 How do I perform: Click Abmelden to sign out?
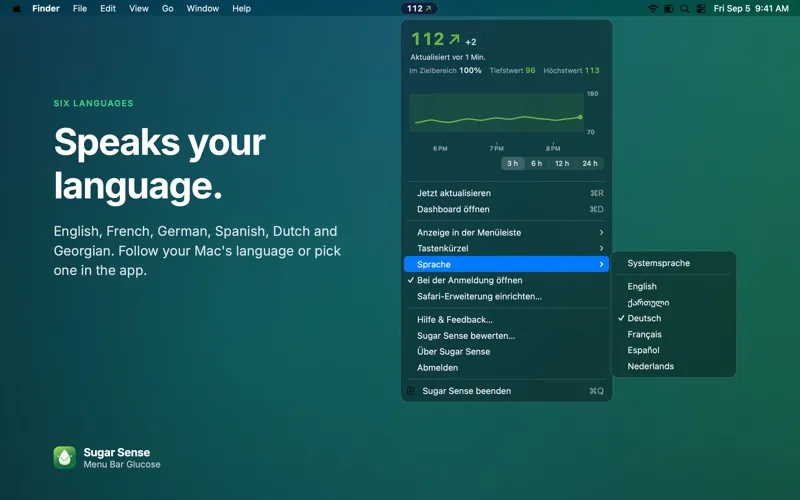tap(506, 367)
